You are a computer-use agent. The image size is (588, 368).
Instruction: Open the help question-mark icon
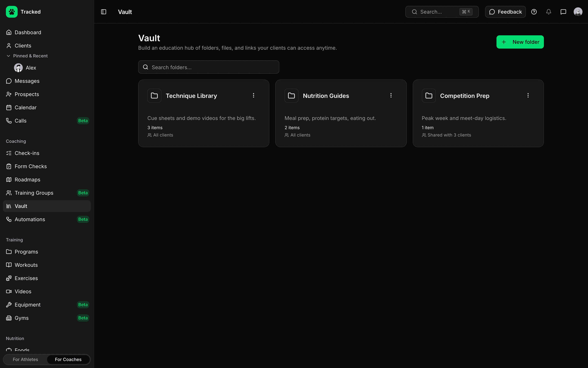[x=534, y=12]
